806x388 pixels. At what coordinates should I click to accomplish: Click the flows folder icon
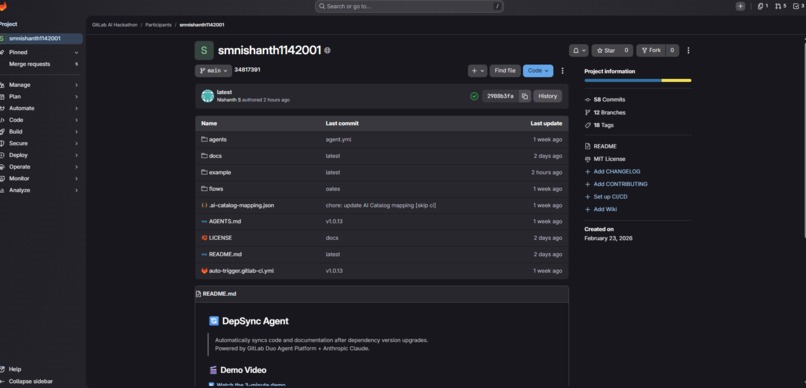click(x=204, y=189)
